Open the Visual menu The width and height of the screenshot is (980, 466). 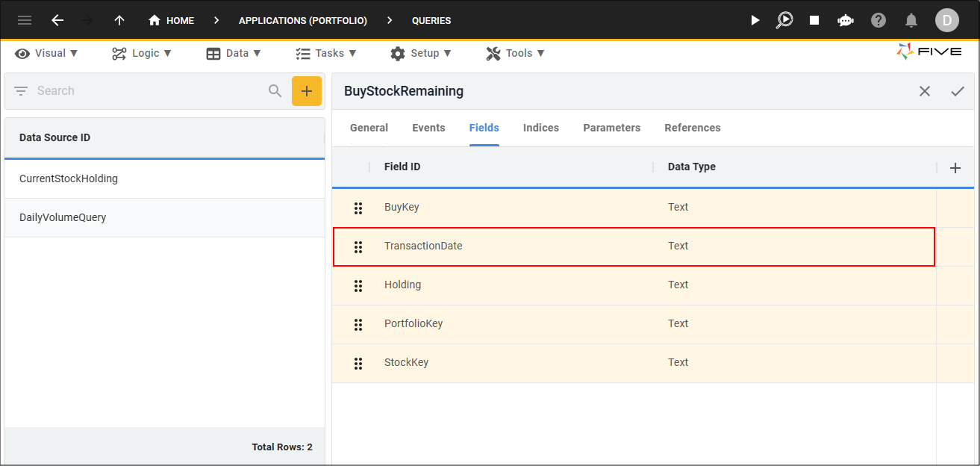point(46,53)
